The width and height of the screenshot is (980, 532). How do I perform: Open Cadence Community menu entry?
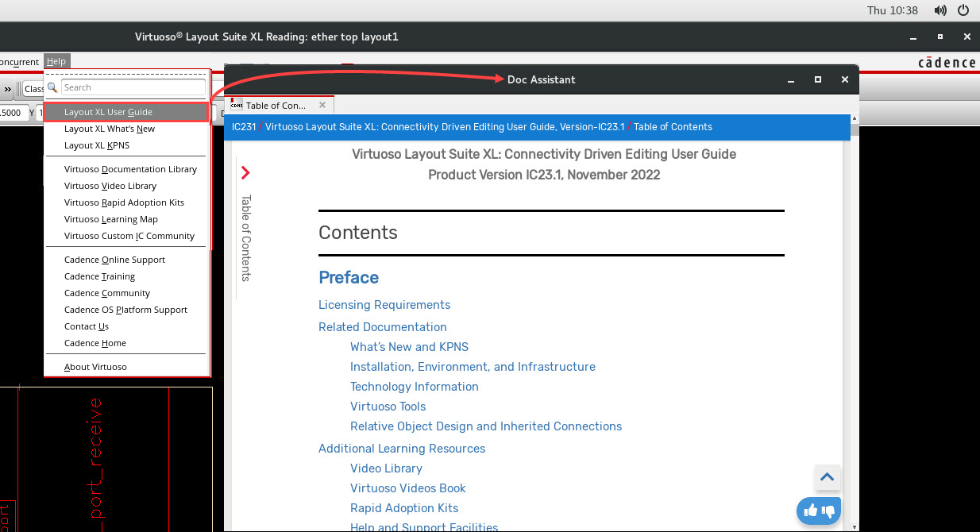coord(107,293)
